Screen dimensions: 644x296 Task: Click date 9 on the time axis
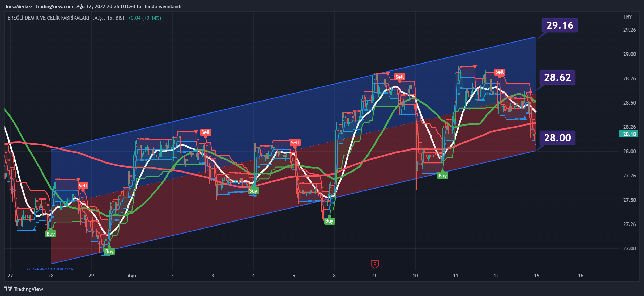click(x=375, y=276)
